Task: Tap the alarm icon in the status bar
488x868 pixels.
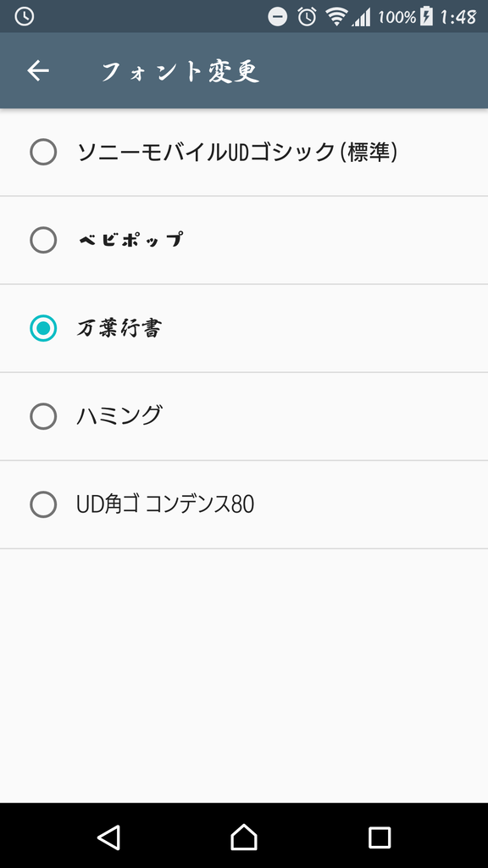Action: click(307, 17)
